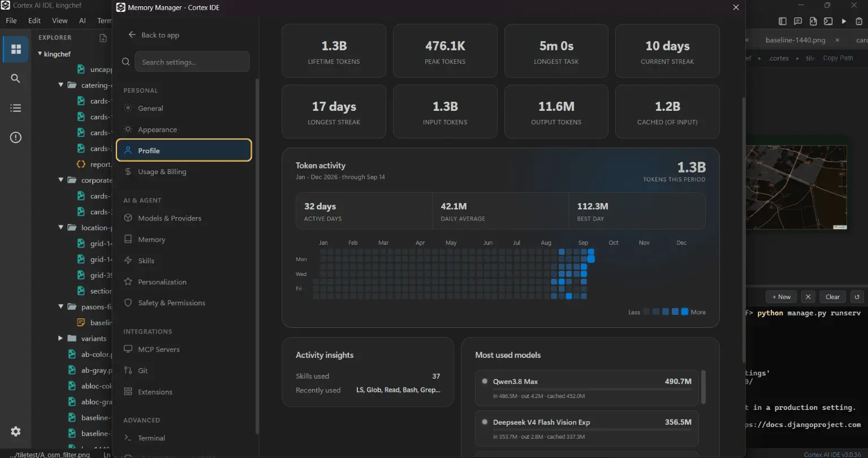
Task: Click the Clear terminal button
Action: (832, 297)
